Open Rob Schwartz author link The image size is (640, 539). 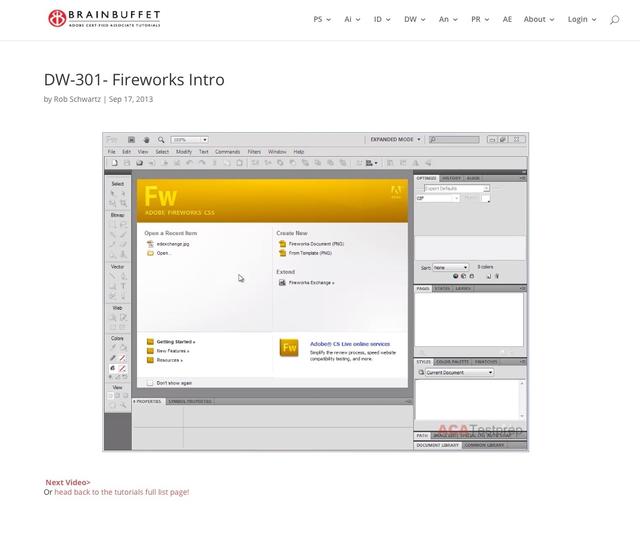click(77, 99)
